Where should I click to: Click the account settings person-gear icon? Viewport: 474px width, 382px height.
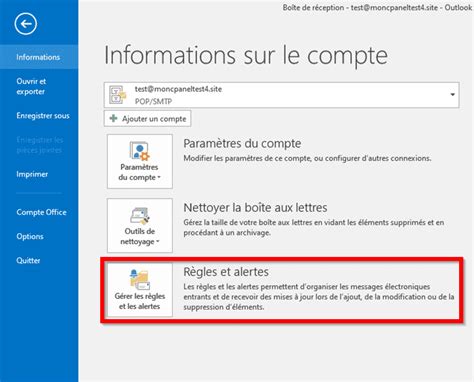click(x=139, y=151)
